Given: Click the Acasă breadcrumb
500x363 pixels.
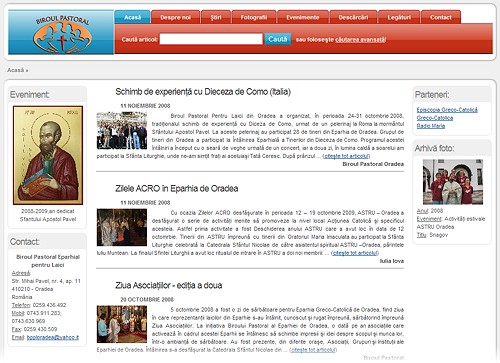Looking at the screenshot, I should pos(16,70).
